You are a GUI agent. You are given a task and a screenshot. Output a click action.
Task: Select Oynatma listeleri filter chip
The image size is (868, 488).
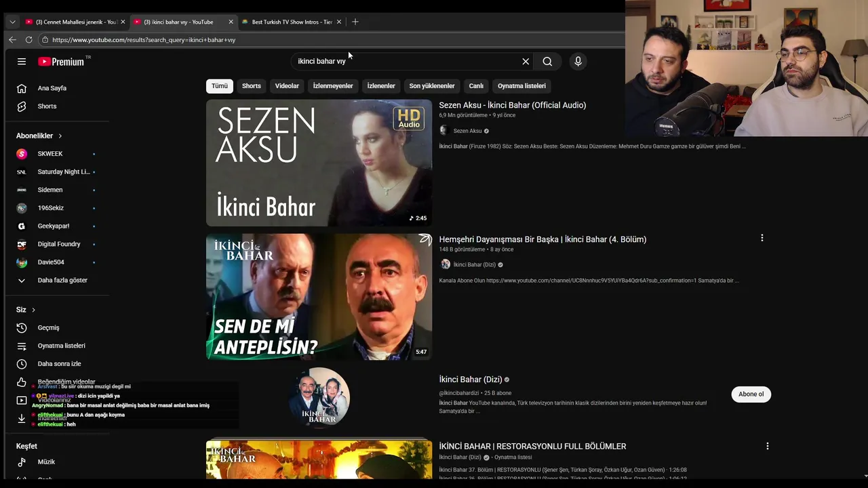(x=521, y=86)
